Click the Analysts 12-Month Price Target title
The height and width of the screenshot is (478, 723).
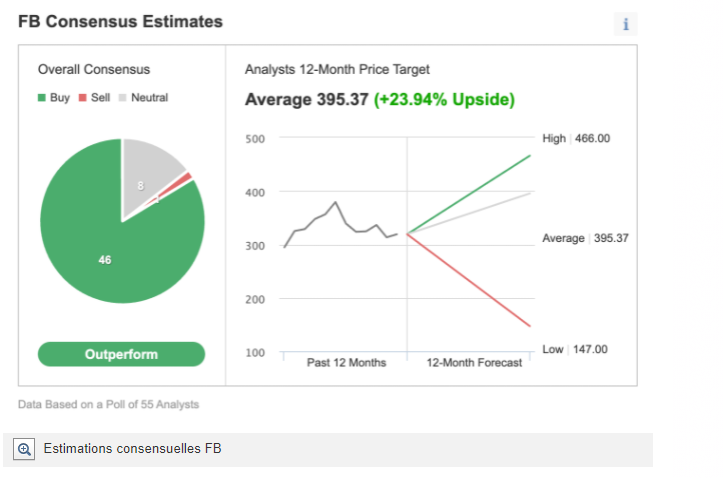pos(337,70)
